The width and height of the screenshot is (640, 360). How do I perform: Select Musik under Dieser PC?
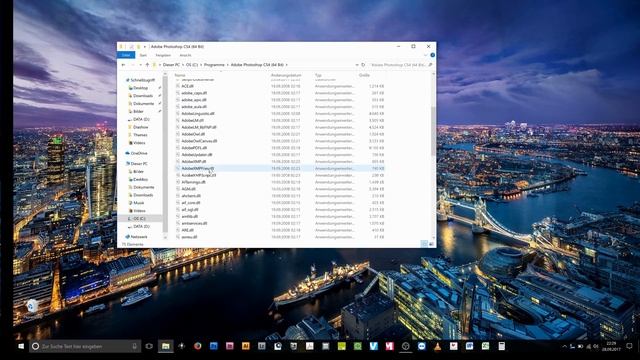pyautogui.click(x=139, y=203)
